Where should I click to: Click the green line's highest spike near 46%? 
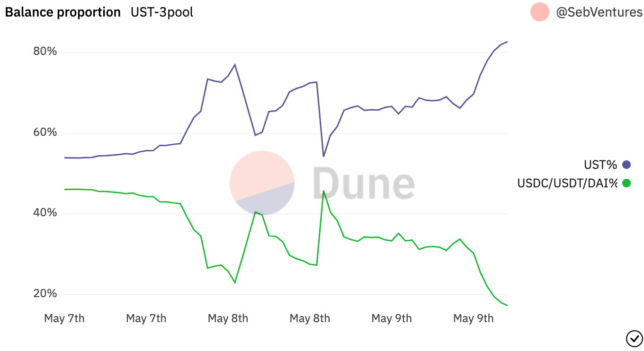pyautogui.click(x=323, y=191)
